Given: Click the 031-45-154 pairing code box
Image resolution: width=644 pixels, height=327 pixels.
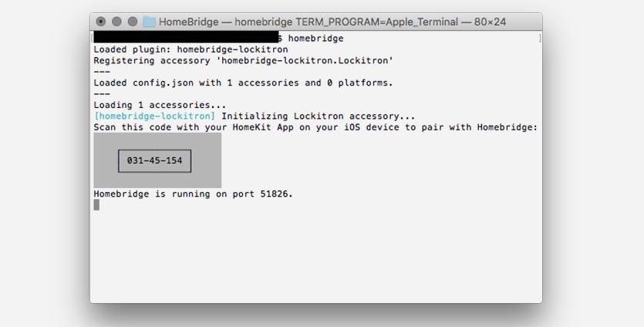Looking at the screenshot, I should click(154, 161).
